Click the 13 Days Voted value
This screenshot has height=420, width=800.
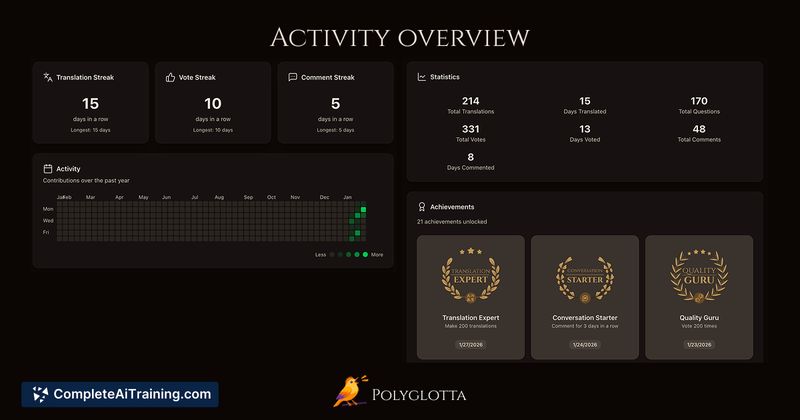(x=585, y=129)
